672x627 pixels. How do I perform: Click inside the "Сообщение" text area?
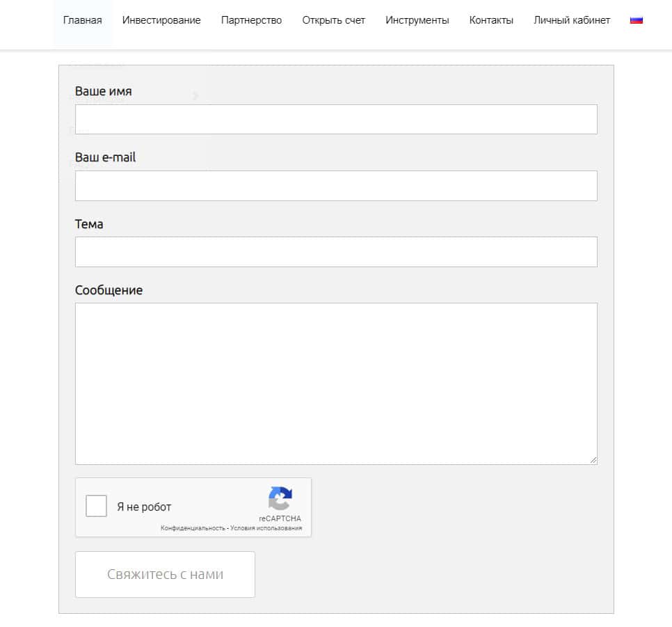336,383
